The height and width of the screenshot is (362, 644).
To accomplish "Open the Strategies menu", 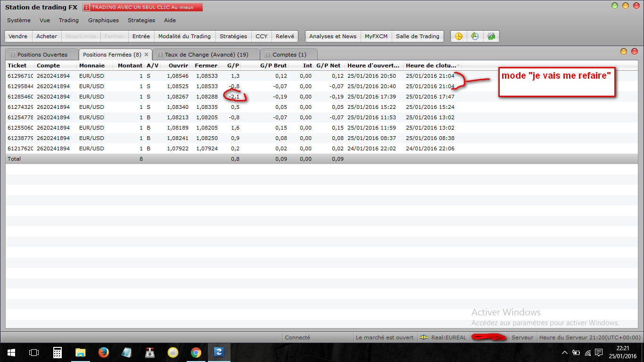I will 141,20.
